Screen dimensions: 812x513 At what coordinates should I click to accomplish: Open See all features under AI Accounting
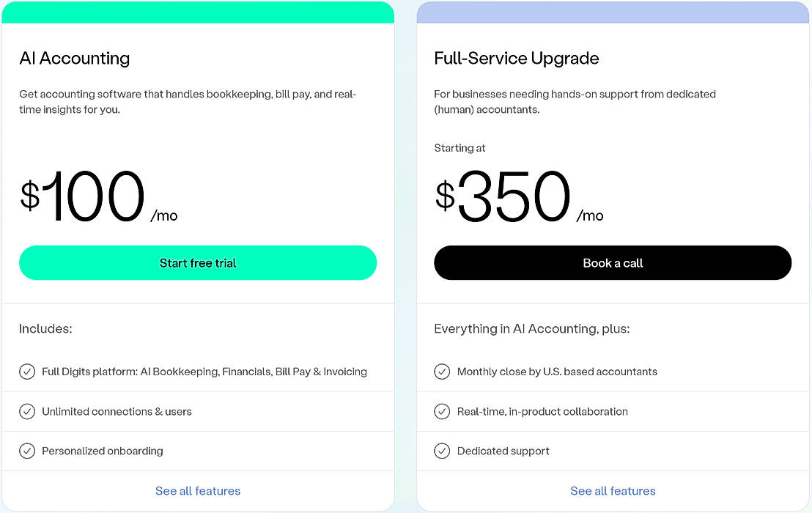[x=198, y=491]
